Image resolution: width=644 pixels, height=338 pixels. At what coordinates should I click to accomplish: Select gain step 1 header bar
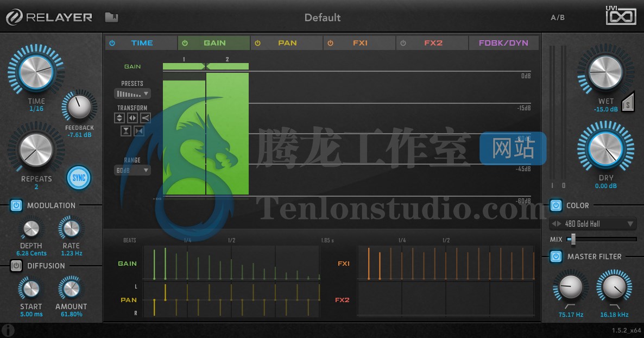click(184, 66)
